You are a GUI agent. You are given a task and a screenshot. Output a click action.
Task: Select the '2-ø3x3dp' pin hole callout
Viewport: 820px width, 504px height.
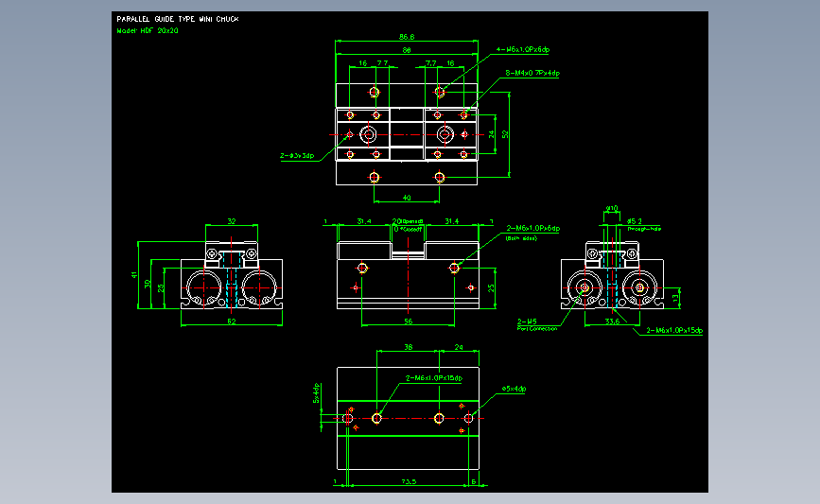tap(297, 156)
